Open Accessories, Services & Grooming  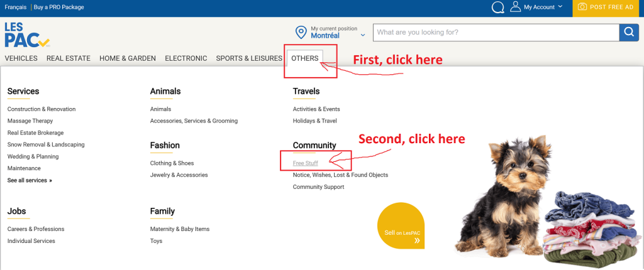point(194,121)
